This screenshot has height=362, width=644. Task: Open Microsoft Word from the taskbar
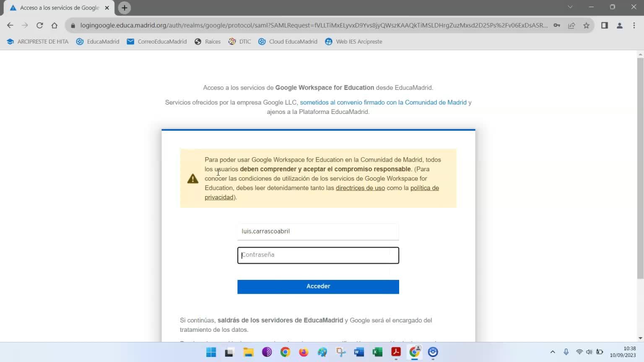point(359,352)
